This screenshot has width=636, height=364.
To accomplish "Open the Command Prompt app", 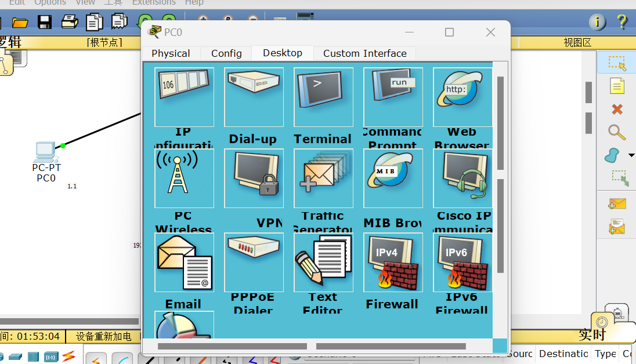I will 393,97.
